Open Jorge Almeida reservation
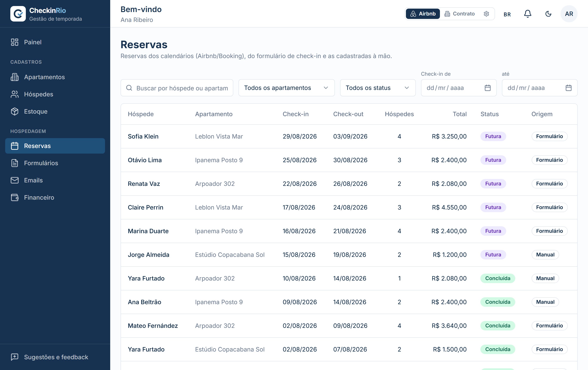Viewport: 588px width, 370px height. (349, 255)
